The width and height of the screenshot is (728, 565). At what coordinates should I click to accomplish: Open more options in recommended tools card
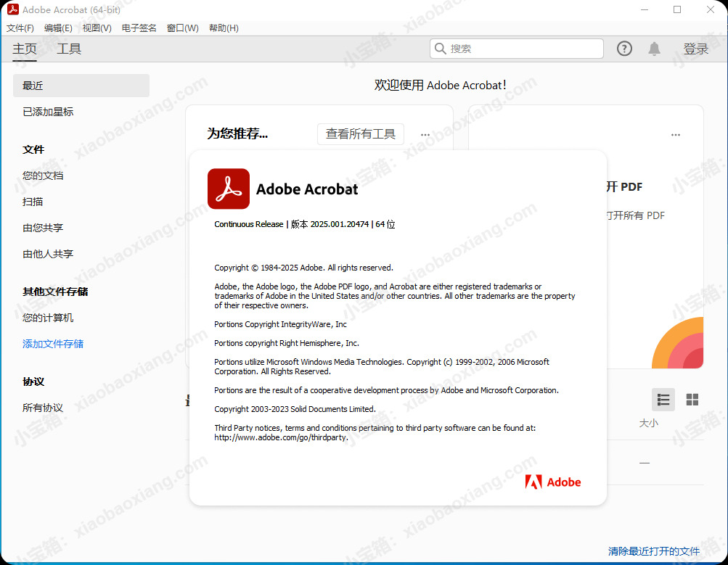pos(425,134)
